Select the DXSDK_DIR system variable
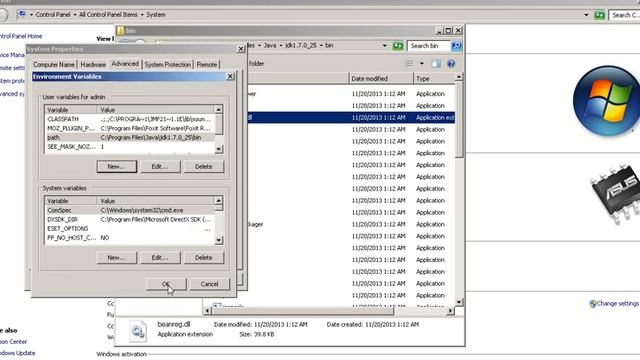This screenshot has height=360, width=640. tap(129, 219)
